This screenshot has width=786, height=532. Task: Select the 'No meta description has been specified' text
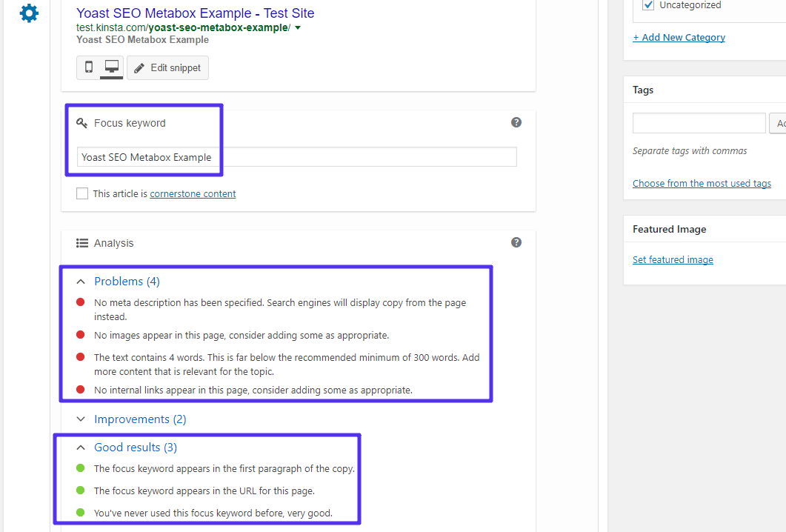click(x=280, y=310)
